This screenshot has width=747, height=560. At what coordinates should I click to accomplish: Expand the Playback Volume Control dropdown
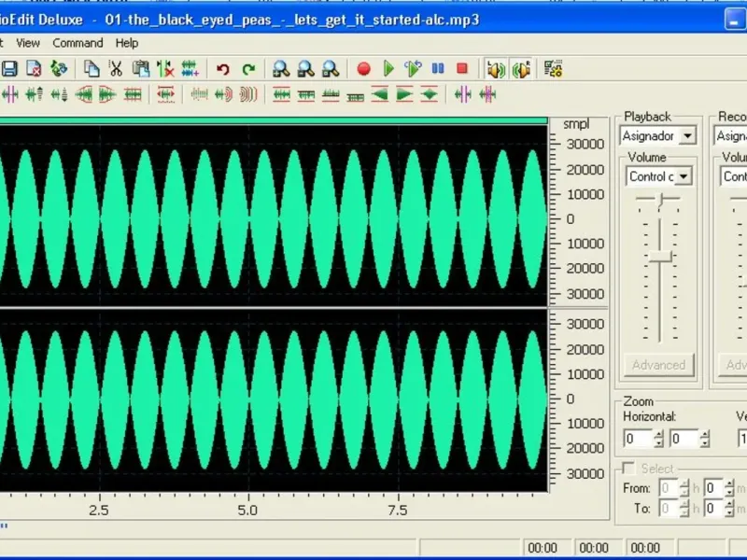[x=684, y=176]
